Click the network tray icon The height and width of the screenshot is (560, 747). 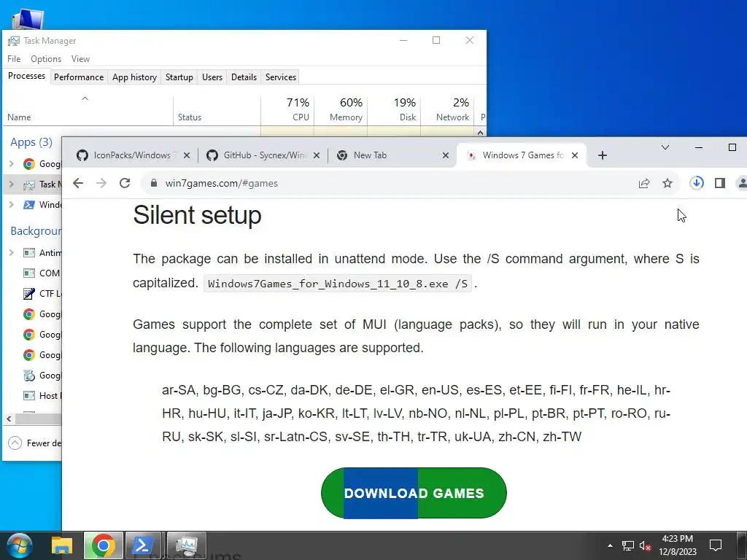[627, 545]
